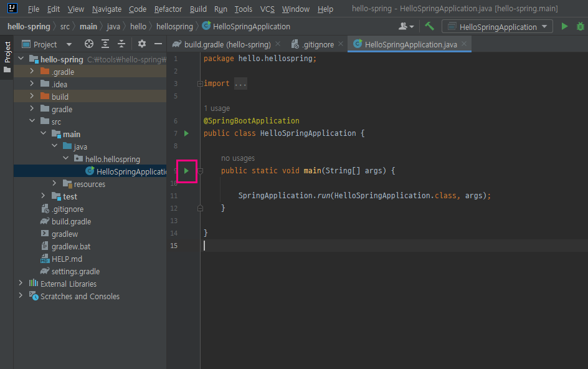Expand the resources folder

coord(54,183)
